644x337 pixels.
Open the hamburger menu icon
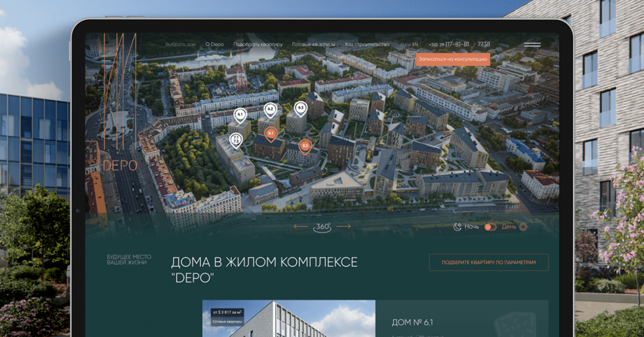point(532,44)
